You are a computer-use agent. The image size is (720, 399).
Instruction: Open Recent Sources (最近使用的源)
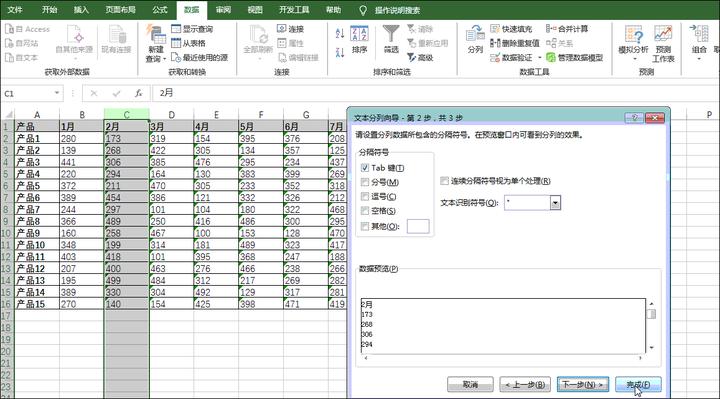coord(199,57)
